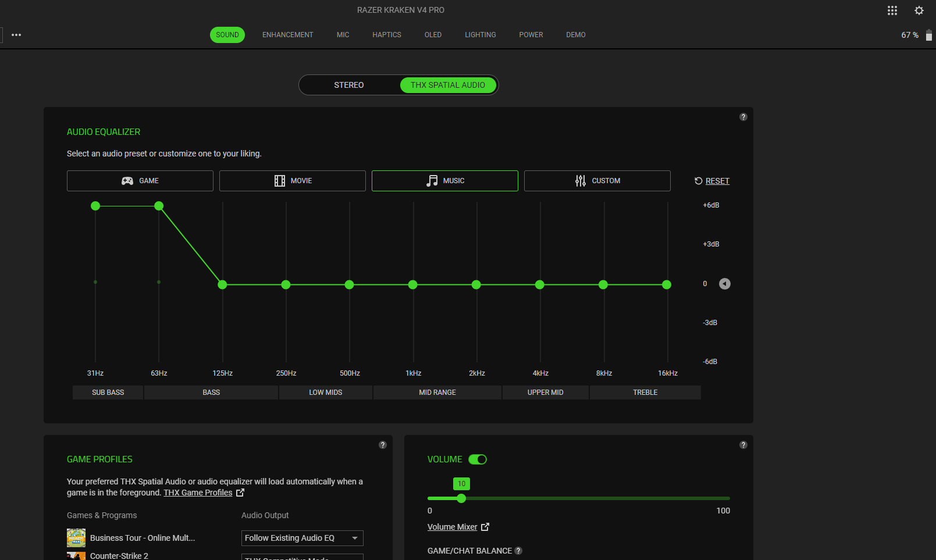Click the Business Tour game icon
936x560 pixels.
[76, 538]
